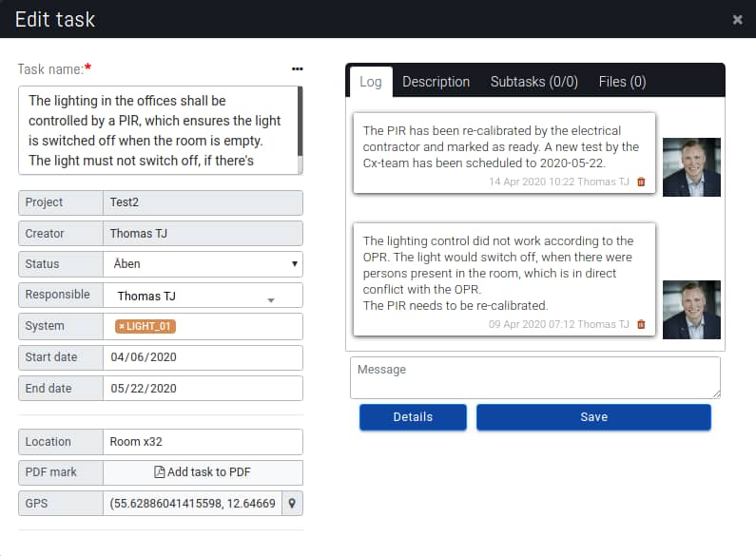Click Add task to PDF
Screen dimensions: 756x556
(x=203, y=472)
